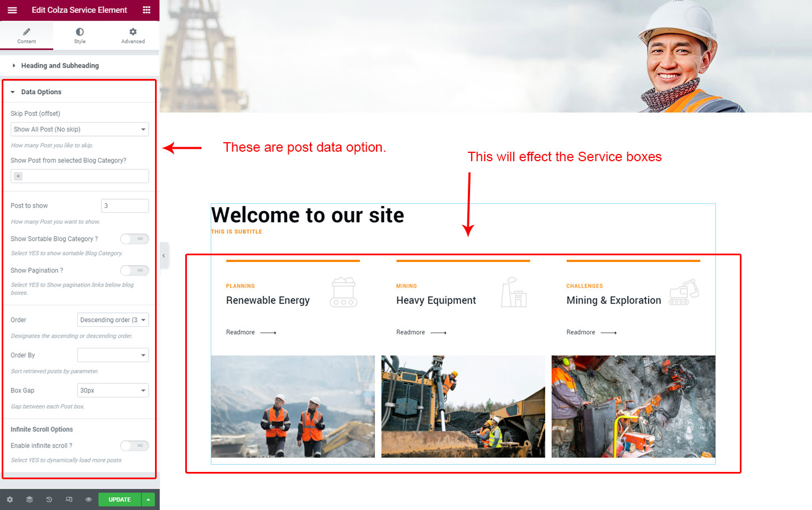
Task: Click the Post to show number field
Action: pyautogui.click(x=125, y=206)
